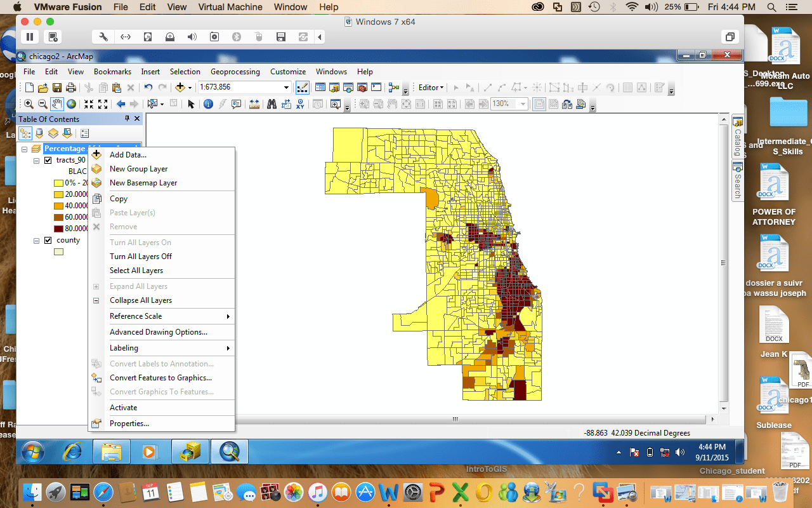Activate the Pan hand tool
Screen dimensions: 812x508
click(57, 104)
